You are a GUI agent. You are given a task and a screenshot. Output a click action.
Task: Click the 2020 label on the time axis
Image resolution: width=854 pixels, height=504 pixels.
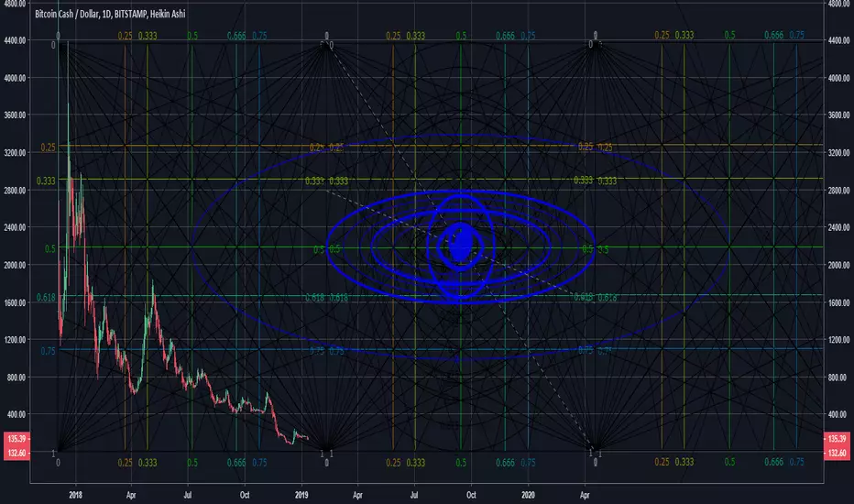tap(528, 495)
